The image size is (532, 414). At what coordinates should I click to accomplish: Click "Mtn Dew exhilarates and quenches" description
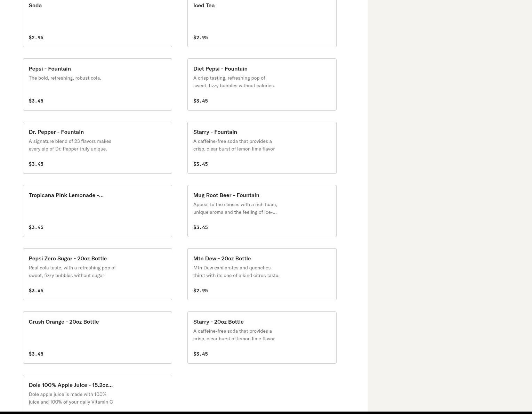coord(236,271)
